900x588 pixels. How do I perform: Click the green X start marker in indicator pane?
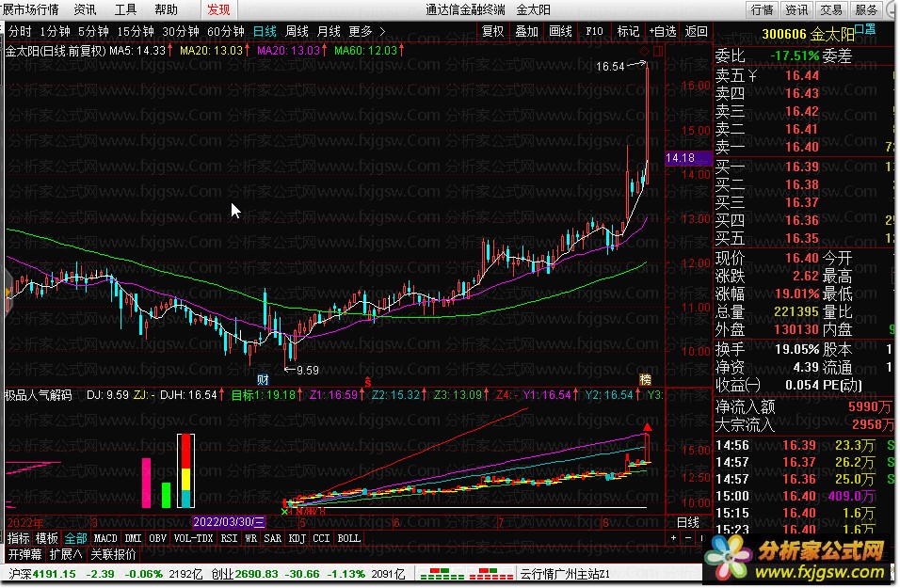coord(284,511)
